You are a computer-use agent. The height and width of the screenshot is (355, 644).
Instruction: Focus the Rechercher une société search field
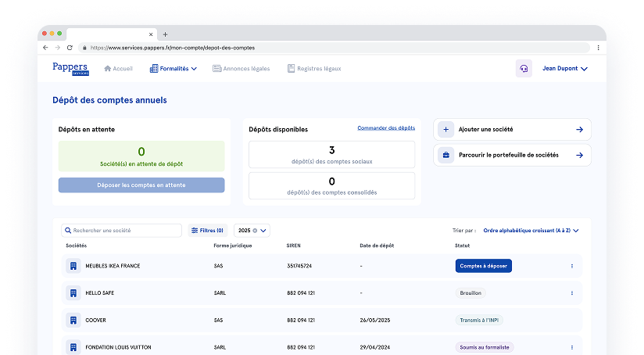[125, 231]
